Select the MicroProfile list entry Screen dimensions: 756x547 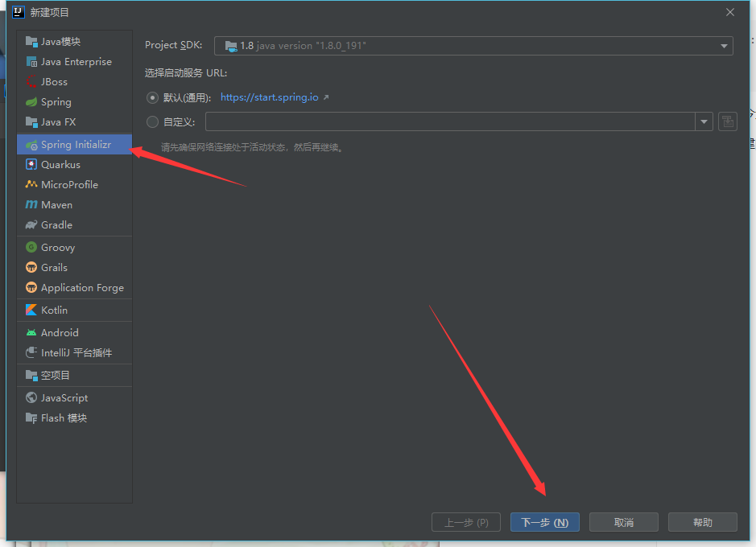point(74,184)
